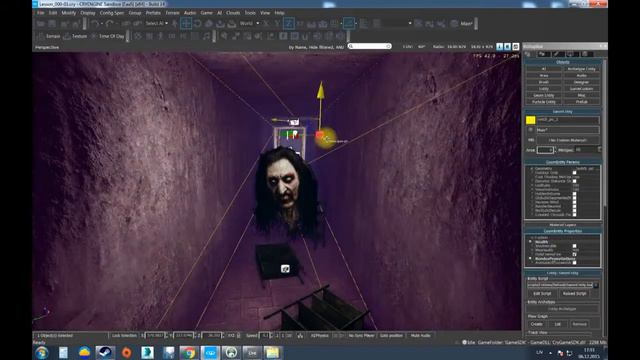This screenshot has height=360, width=640.
Task: Open the World coordinate system dropdown
Action: (249, 23)
